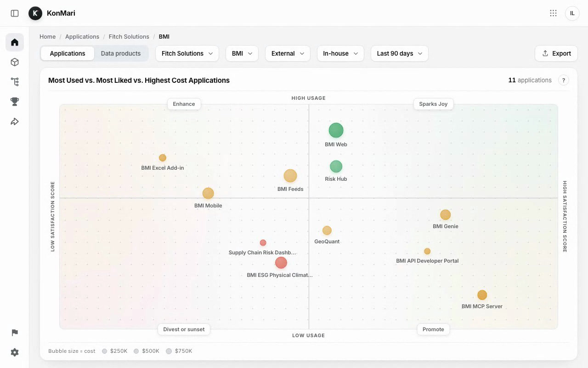Select BMI API Developer Portal bubble
Image resolution: width=588 pixels, height=368 pixels.
(x=427, y=251)
